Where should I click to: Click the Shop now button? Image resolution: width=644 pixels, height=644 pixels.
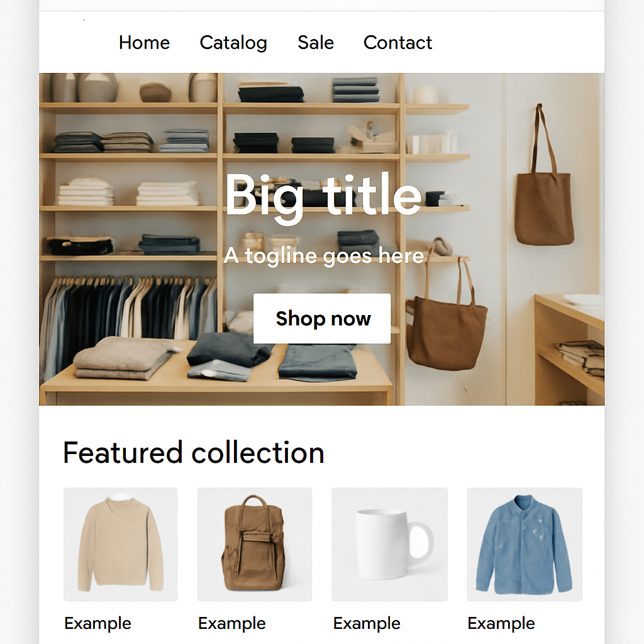(x=322, y=319)
